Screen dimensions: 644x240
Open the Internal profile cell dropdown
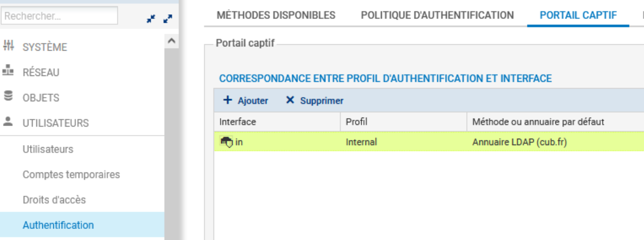coord(403,141)
